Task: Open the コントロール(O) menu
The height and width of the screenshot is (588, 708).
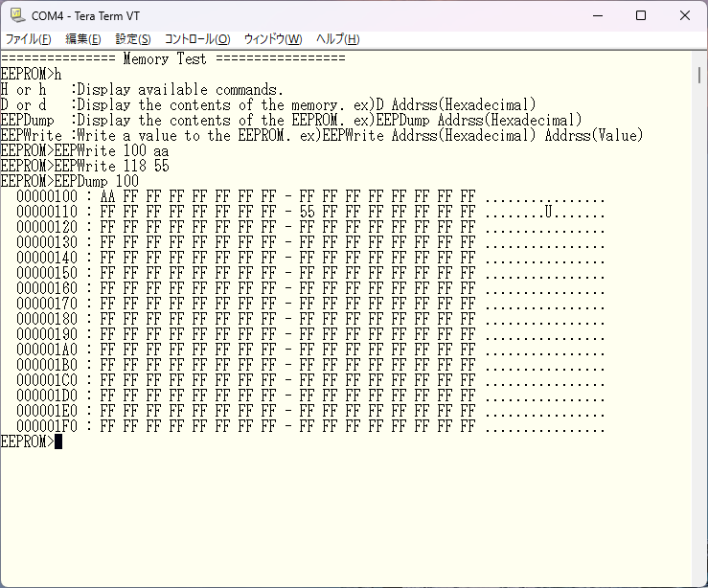Action: point(197,39)
